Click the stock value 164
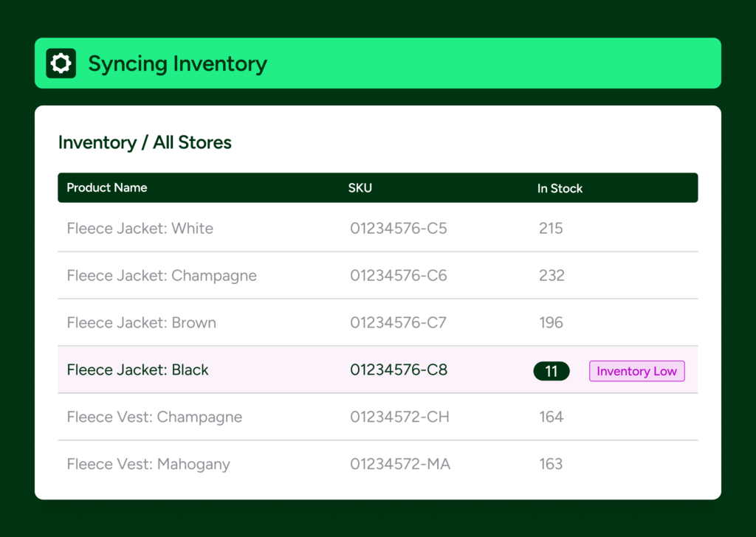The height and width of the screenshot is (537, 756). 551,418
